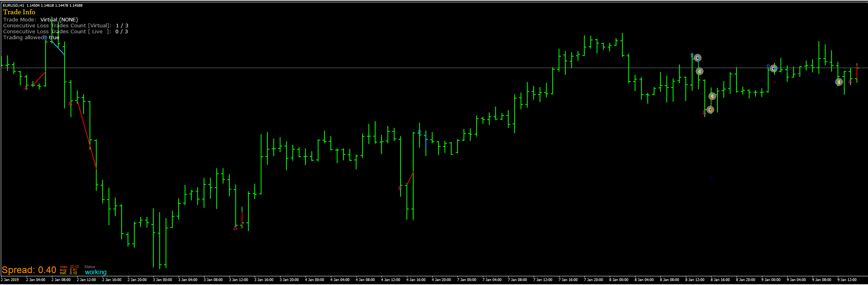Select the pink down arrow near 9 Jan 12:00
Viewport: 868px width, 285px height.
click(850, 82)
